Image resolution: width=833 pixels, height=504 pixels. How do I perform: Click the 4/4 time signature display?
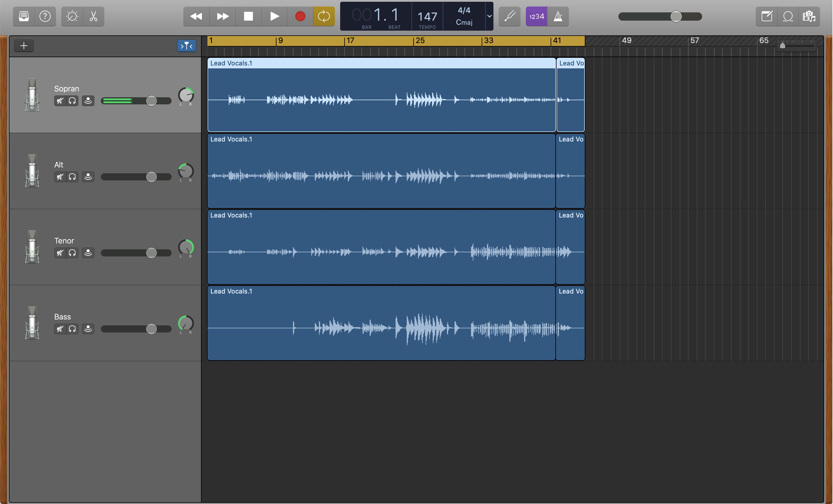click(x=464, y=11)
